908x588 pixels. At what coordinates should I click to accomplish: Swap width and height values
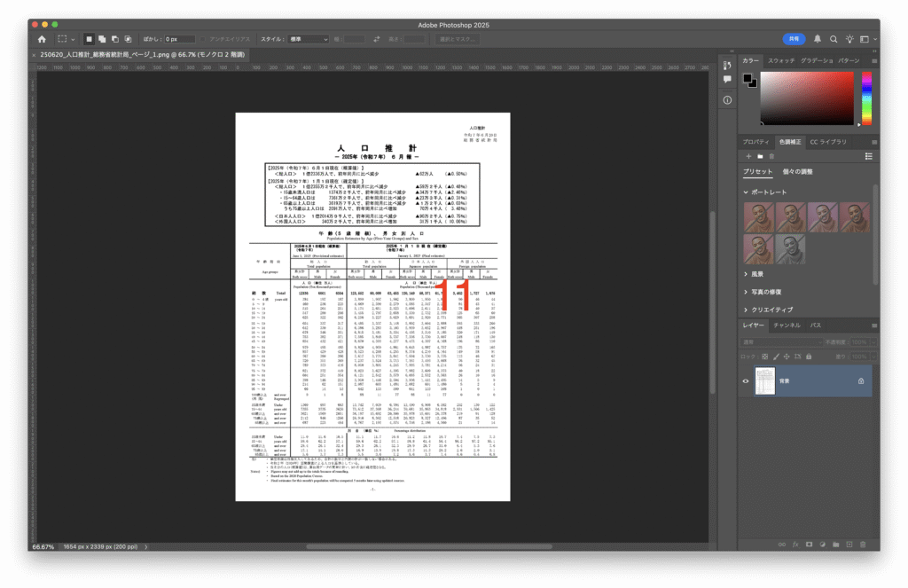[x=376, y=39]
